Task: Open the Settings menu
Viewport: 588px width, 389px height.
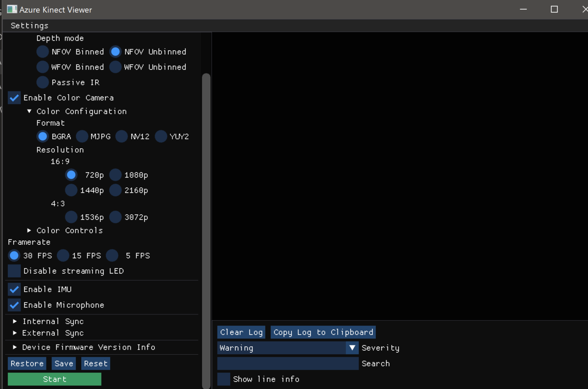Action: click(x=29, y=26)
